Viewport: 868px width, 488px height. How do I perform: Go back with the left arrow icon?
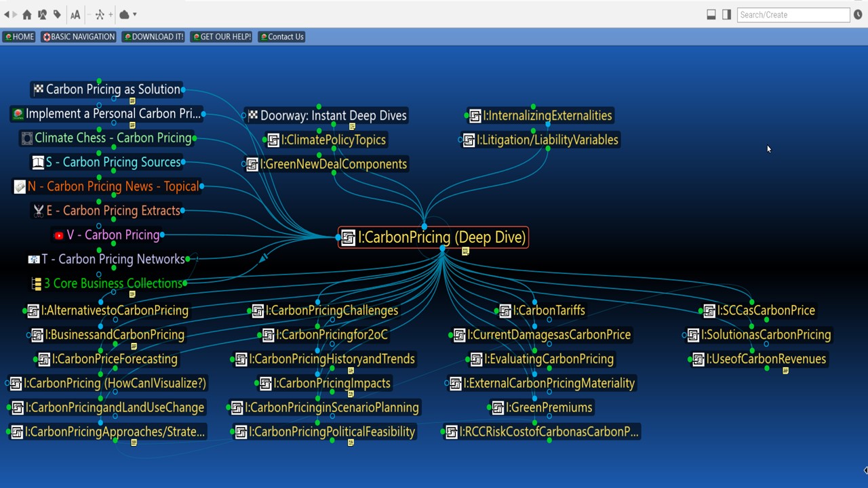[x=6, y=14]
